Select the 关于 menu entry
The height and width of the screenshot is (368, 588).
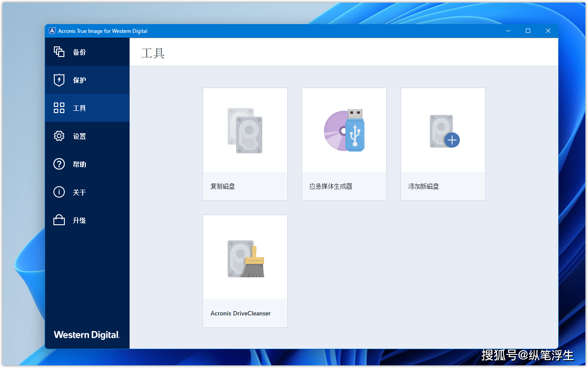pos(87,192)
